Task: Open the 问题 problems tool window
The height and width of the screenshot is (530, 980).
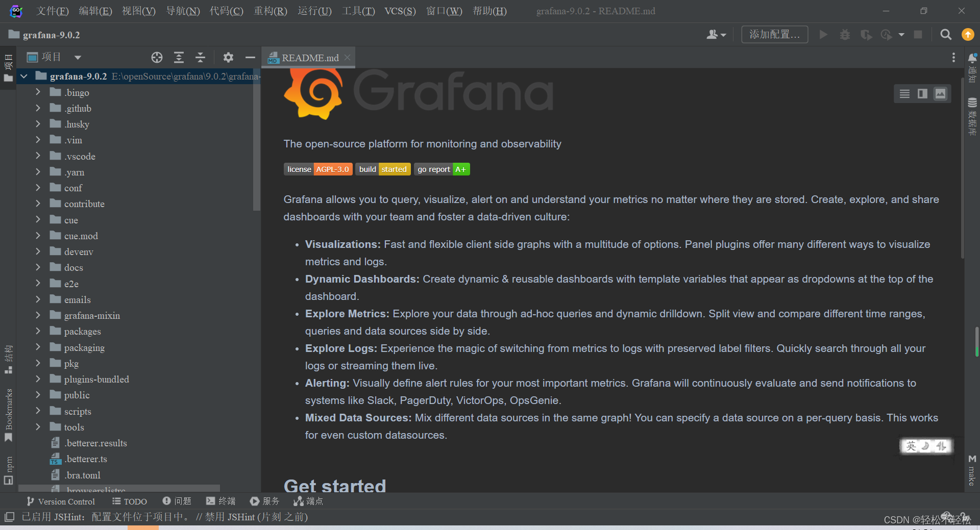Action: pyautogui.click(x=177, y=501)
